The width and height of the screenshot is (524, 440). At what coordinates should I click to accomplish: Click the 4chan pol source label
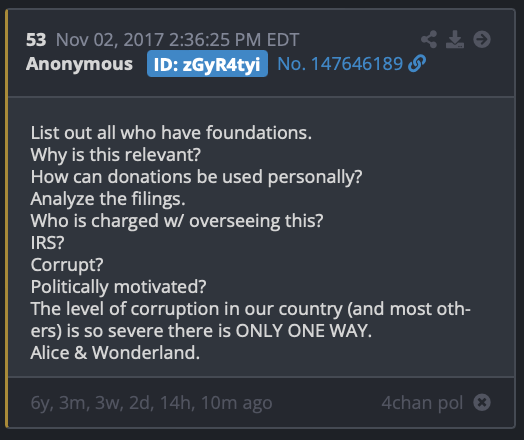(422, 403)
